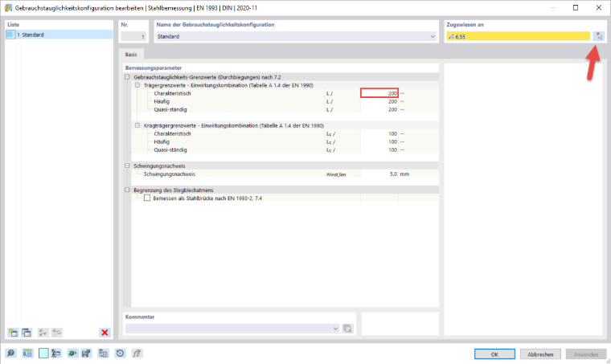
Task: Click the reset circular arrow icon
Action: point(120,353)
